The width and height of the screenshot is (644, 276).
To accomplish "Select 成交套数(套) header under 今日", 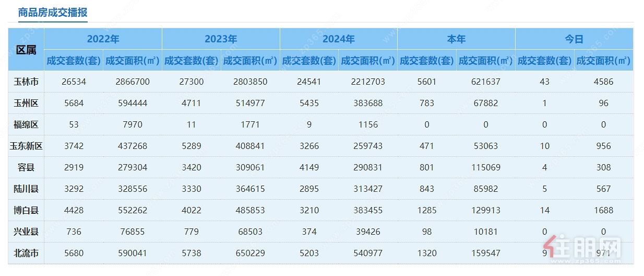I will tap(545, 61).
